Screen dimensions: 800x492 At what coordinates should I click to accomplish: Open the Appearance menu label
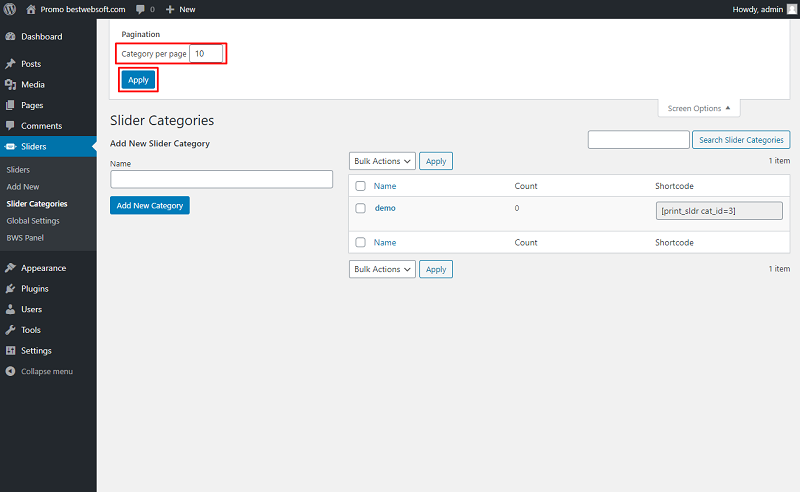(x=43, y=268)
